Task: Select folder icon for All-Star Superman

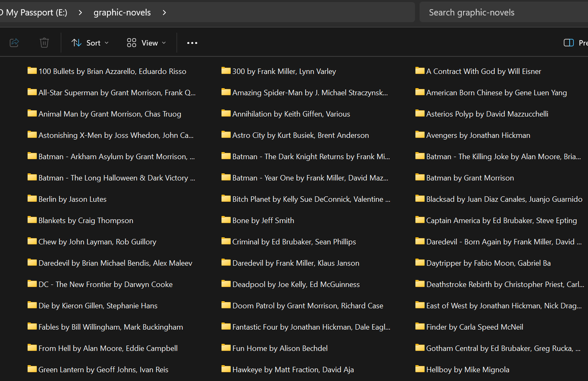Action: (x=32, y=92)
